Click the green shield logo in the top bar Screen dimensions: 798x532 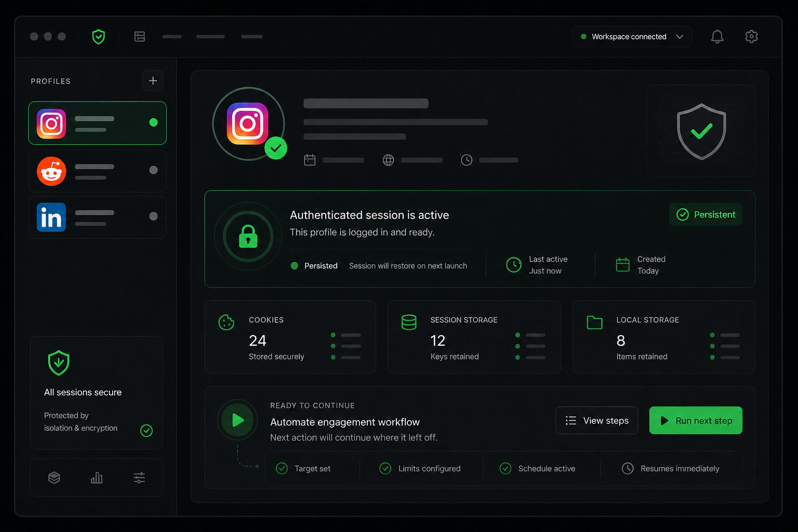98,36
